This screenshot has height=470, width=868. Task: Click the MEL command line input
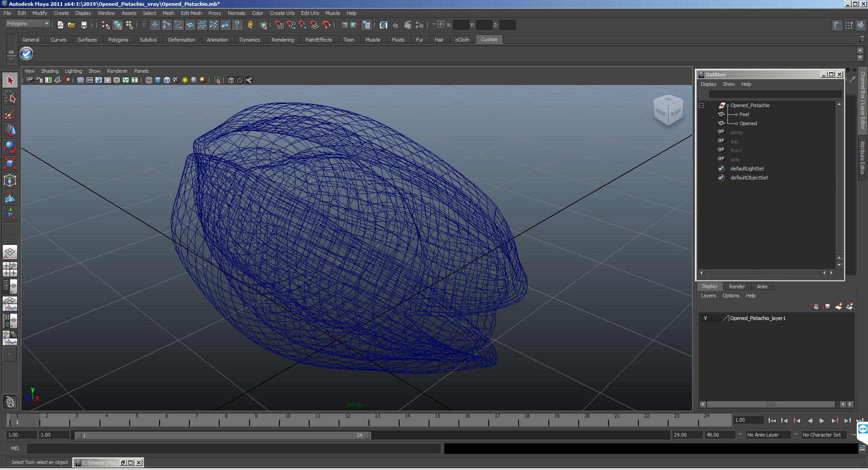click(233, 448)
